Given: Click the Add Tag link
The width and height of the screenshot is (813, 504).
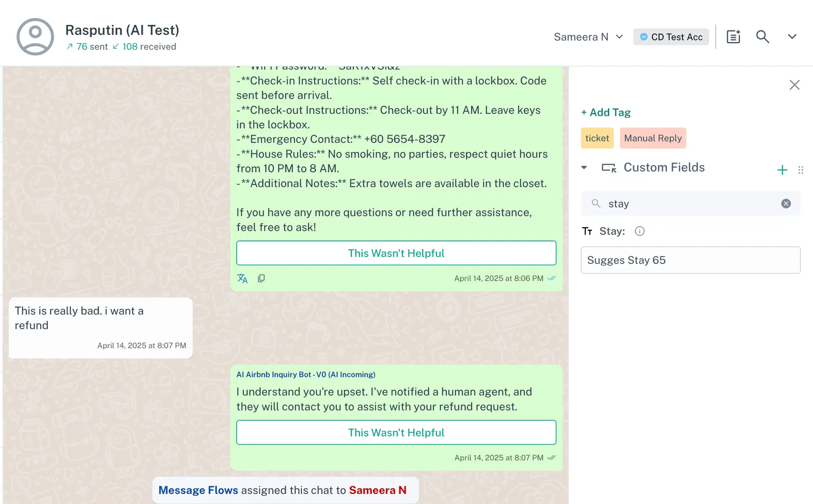Looking at the screenshot, I should pos(606,112).
